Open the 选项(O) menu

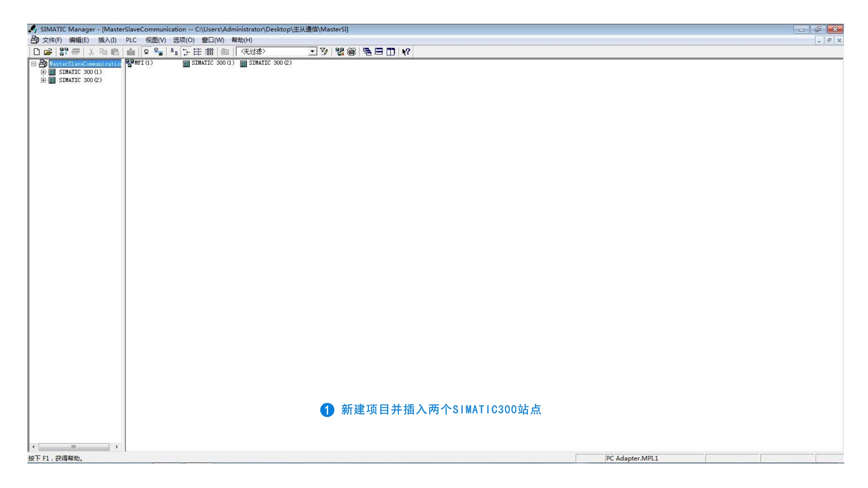point(184,40)
